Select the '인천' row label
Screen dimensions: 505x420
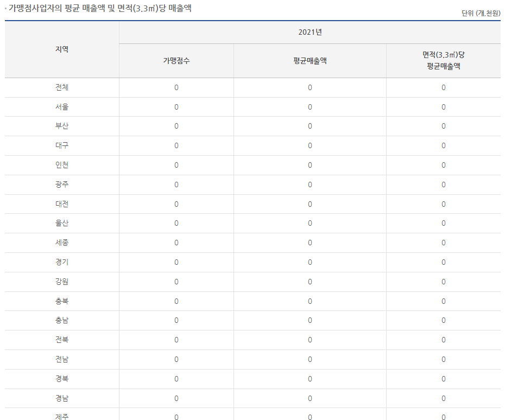point(62,165)
